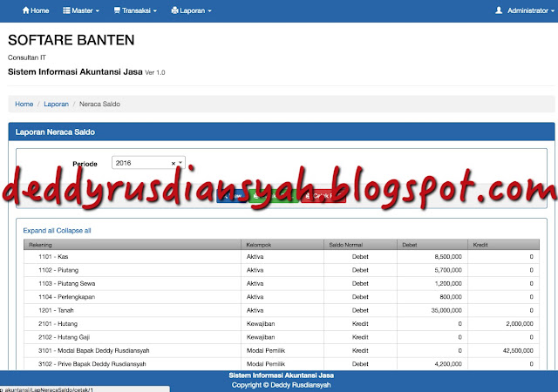Viewport: 558px width, 392px height.
Task: Click the Master list icon
Action: (x=66, y=10)
